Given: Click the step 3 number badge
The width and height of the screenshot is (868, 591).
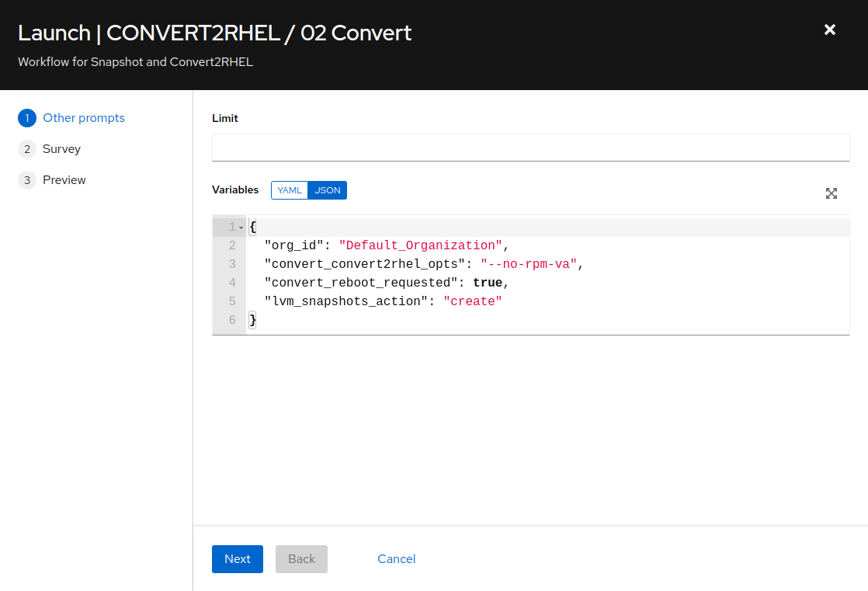Looking at the screenshot, I should click(x=27, y=180).
